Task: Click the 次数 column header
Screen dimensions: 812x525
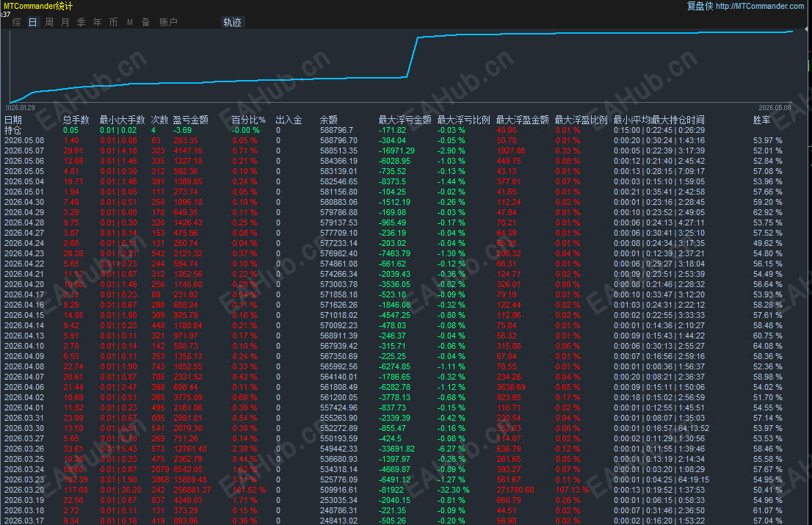Action: [159, 120]
